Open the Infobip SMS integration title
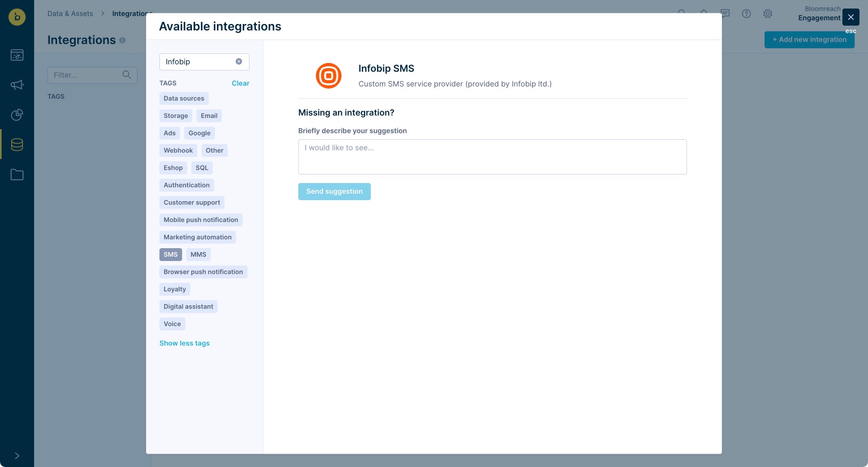868x467 pixels. tap(386, 68)
